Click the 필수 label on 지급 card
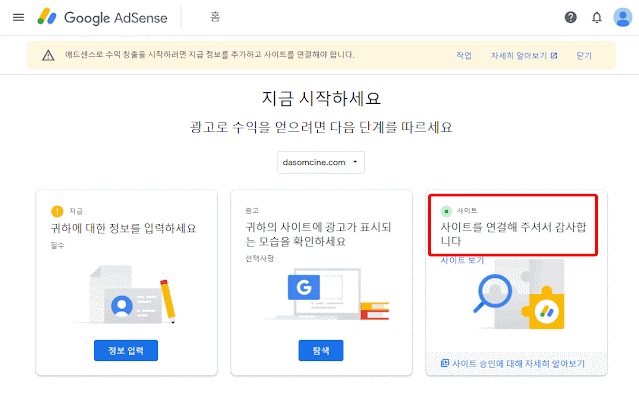Image resolution: width=639 pixels, height=398 pixels. pyautogui.click(x=57, y=245)
